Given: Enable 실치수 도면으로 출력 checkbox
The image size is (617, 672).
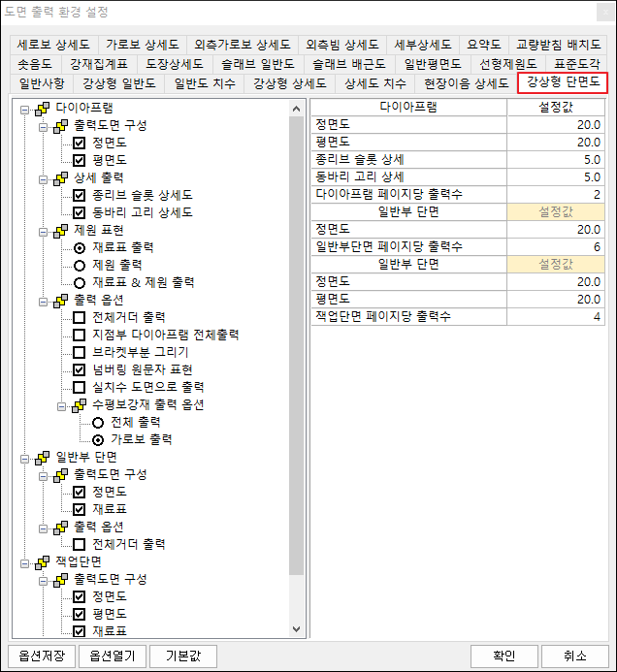Looking at the screenshot, I should [x=79, y=388].
